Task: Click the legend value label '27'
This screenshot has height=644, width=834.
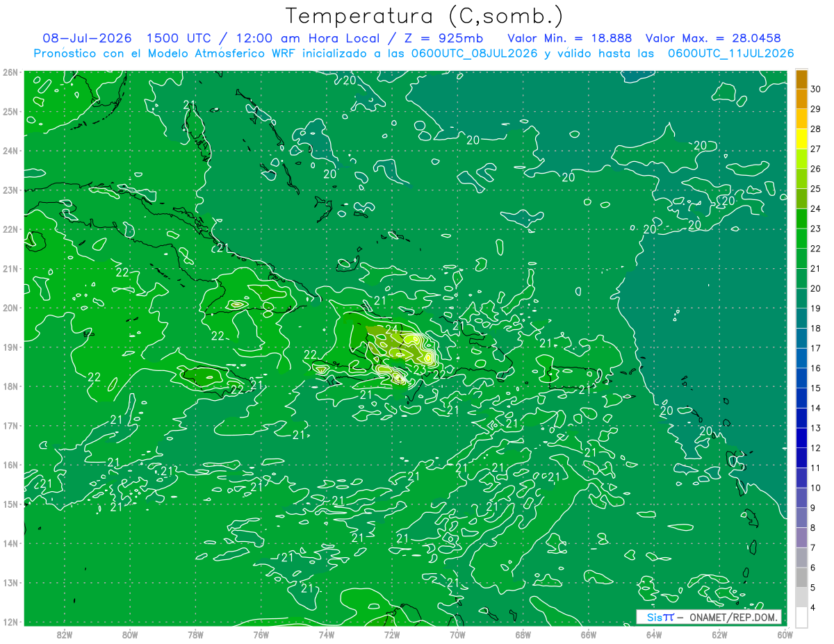Action: click(x=815, y=149)
